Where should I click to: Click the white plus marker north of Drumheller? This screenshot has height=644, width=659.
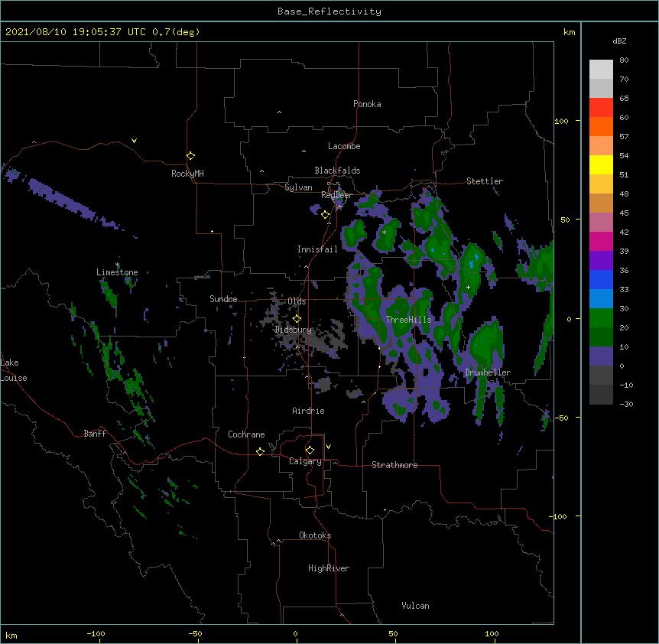point(468,287)
